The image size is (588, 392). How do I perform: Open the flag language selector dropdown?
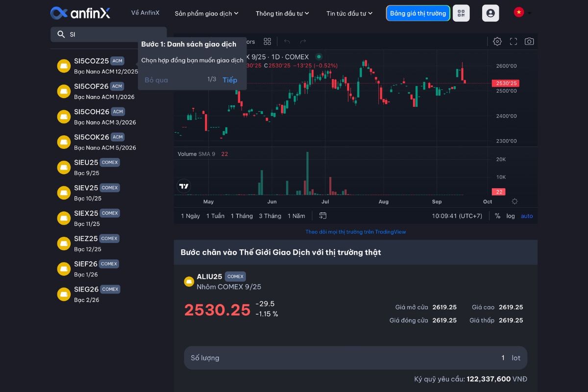point(521,13)
